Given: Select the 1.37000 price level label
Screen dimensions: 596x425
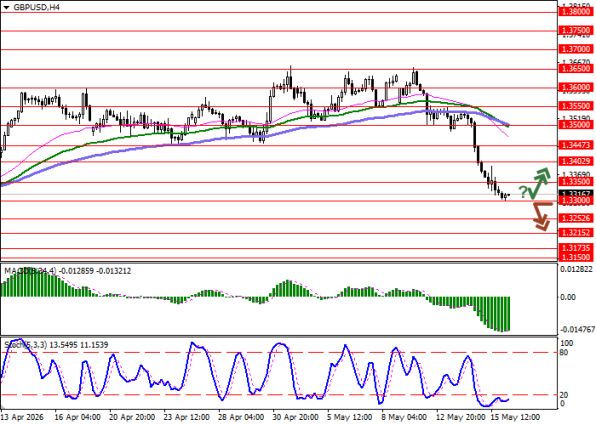Looking at the screenshot, I should (576, 49).
